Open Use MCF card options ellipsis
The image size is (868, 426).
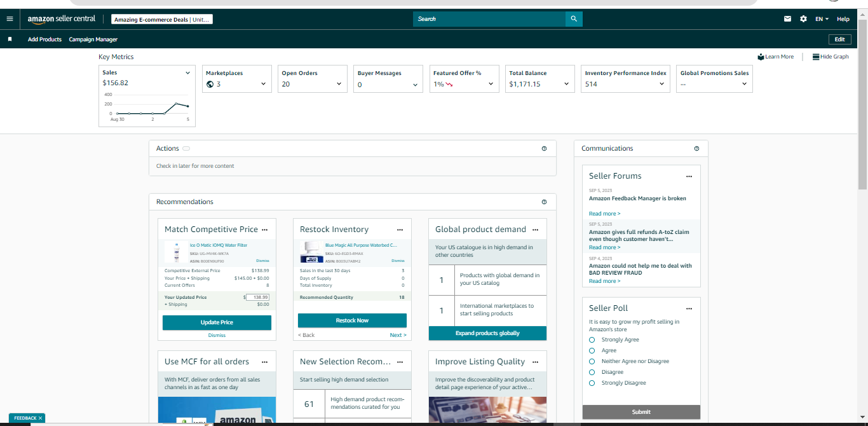coord(265,362)
